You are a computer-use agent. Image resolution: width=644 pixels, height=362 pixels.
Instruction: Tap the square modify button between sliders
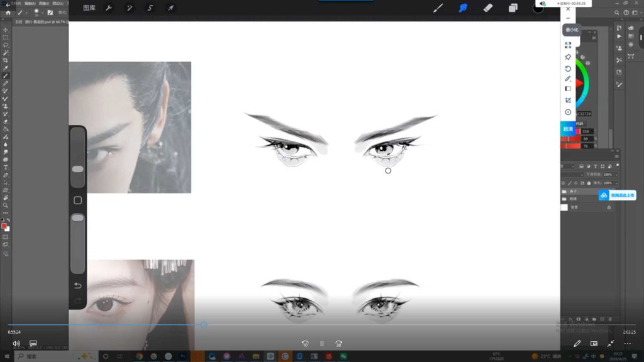77,200
